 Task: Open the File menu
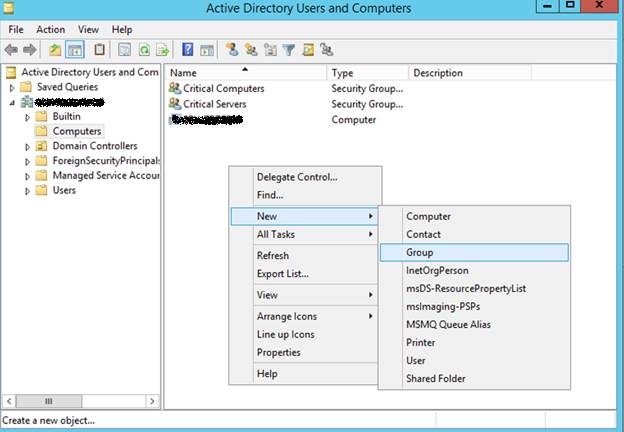[x=16, y=29]
